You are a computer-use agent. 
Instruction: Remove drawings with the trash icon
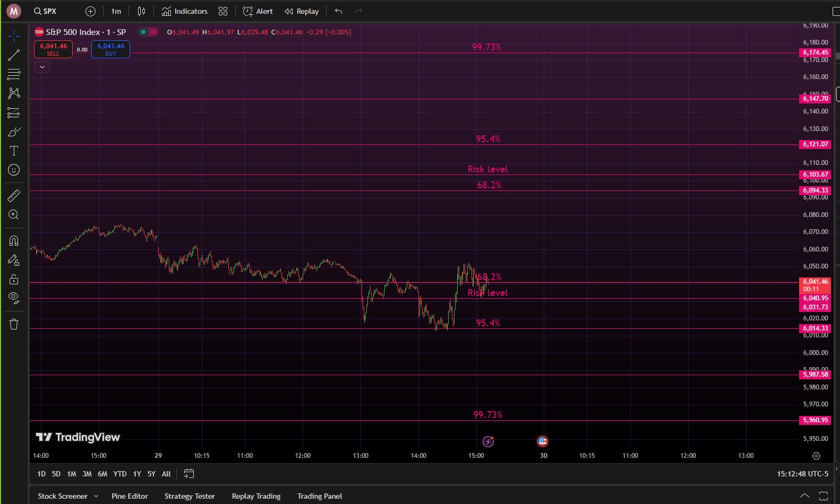[x=14, y=324]
